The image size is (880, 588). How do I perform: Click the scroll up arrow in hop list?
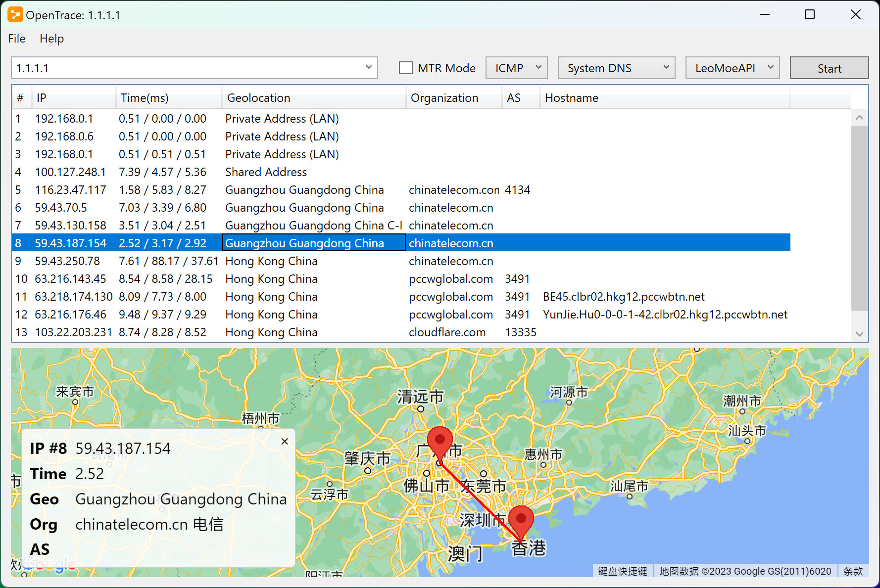tap(860, 118)
